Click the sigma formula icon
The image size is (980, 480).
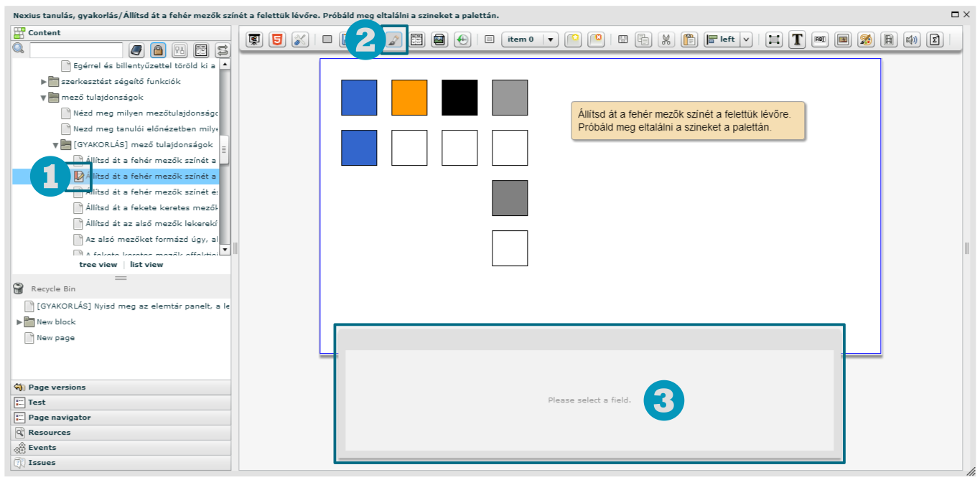pos(935,40)
